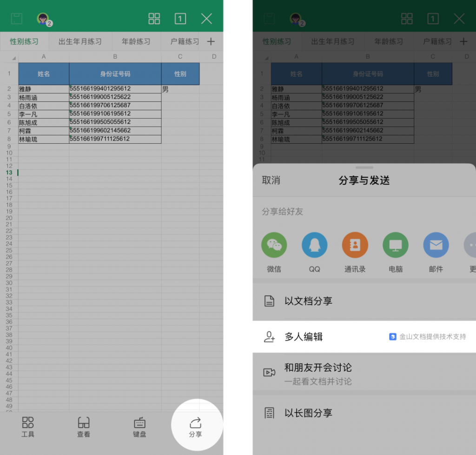Share to QQ

[315, 252]
